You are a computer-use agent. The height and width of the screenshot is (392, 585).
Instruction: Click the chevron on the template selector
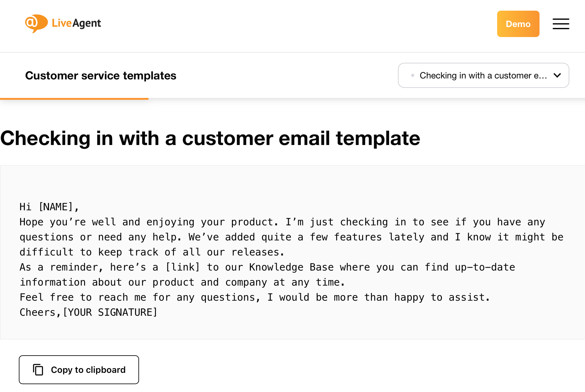557,75
